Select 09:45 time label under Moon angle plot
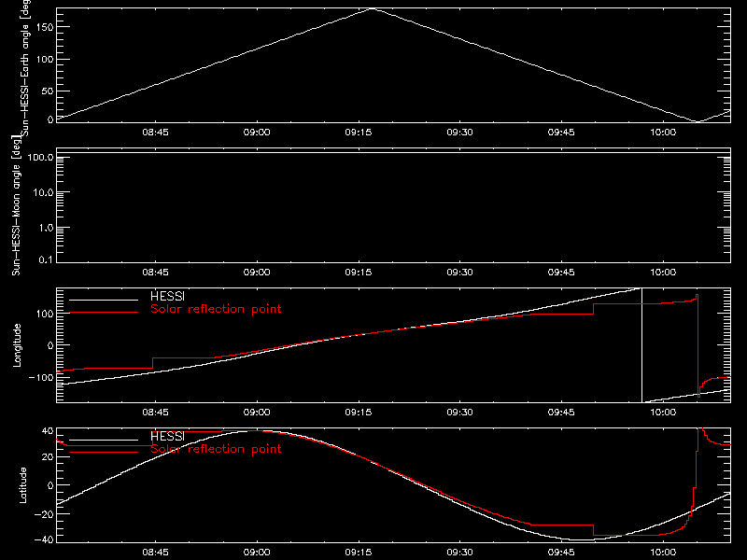The width and height of the screenshot is (747, 560). click(x=561, y=272)
